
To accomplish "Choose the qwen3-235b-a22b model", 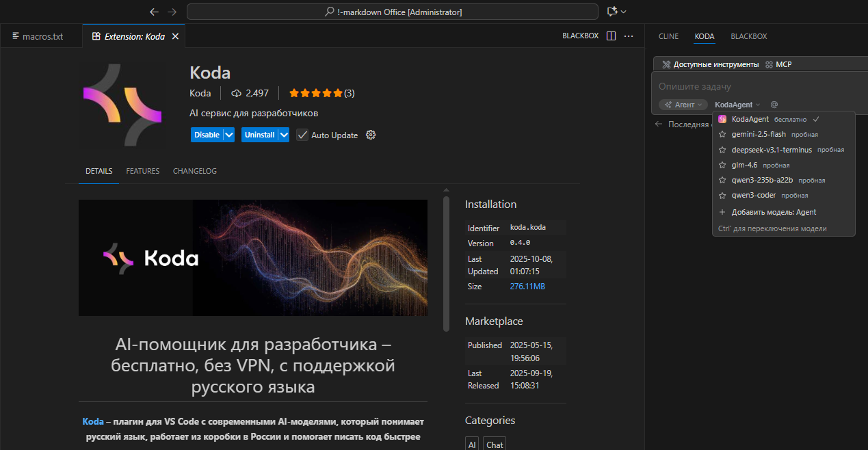I will [x=784, y=180].
